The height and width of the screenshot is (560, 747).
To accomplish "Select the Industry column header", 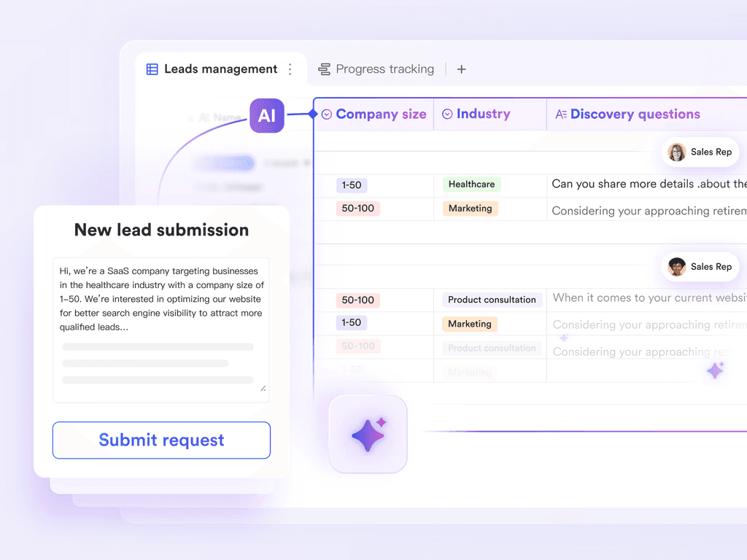I will 490,114.
